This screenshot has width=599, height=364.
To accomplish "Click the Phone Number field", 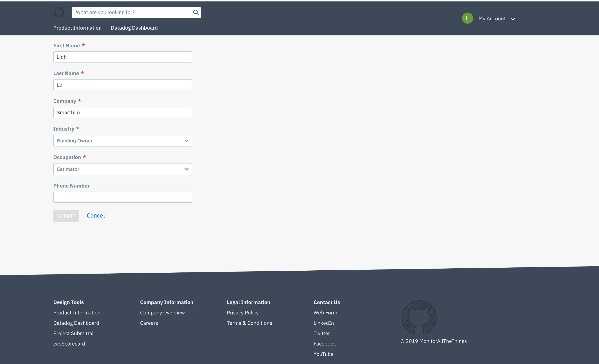I will (123, 197).
